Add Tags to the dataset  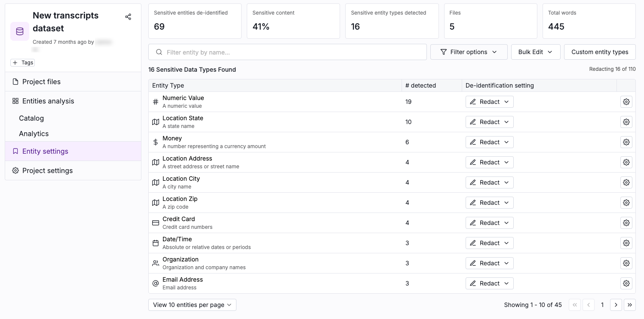pyautogui.click(x=23, y=63)
